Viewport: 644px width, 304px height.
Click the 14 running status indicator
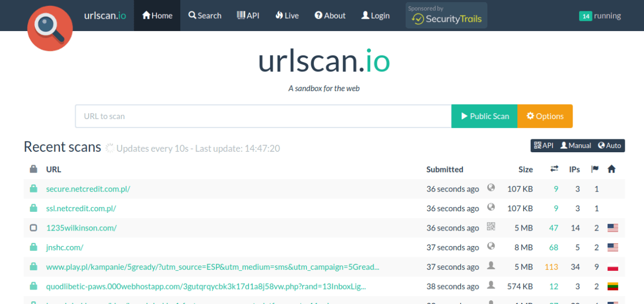tap(600, 16)
